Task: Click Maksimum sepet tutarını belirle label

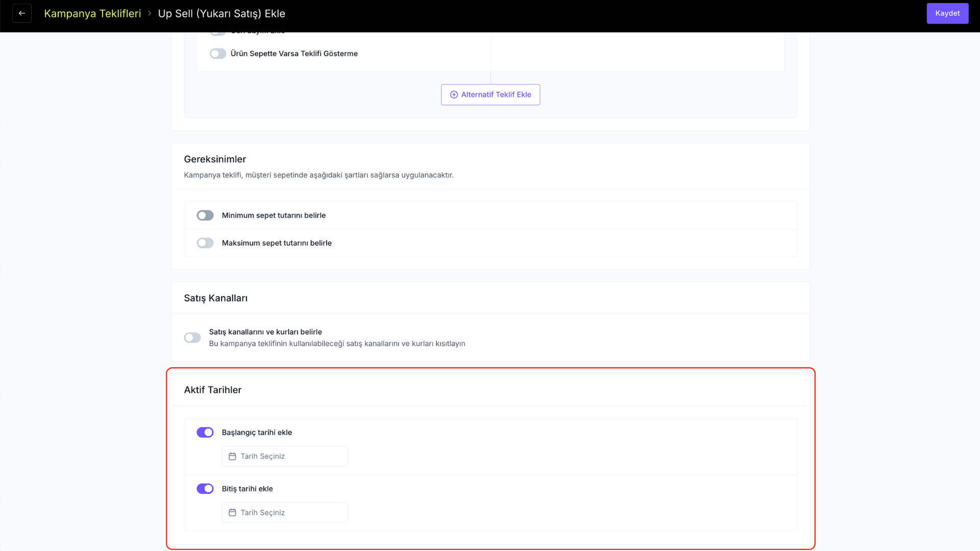Action: point(277,243)
